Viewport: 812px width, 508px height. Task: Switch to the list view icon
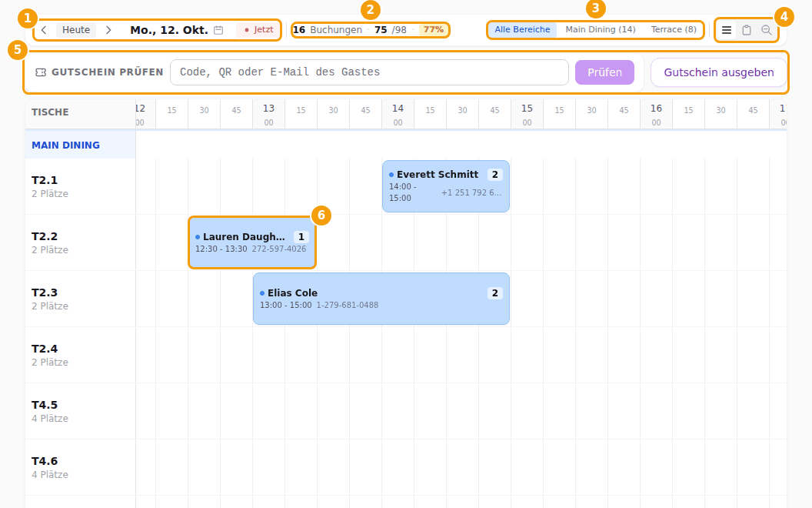point(727,30)
